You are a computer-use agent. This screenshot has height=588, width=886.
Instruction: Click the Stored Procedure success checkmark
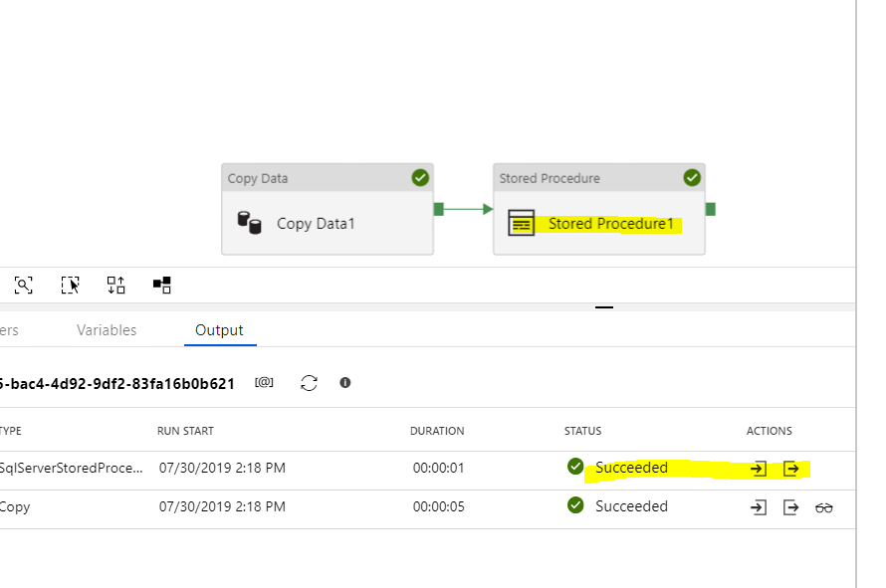(x=692, y=178)
